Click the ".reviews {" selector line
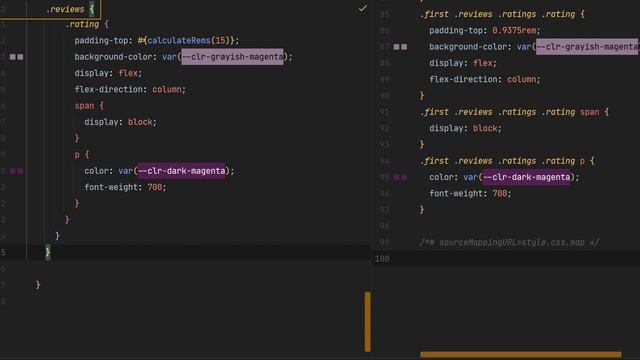Viewport: 640px width, 360px height. [x=70, y=9]
